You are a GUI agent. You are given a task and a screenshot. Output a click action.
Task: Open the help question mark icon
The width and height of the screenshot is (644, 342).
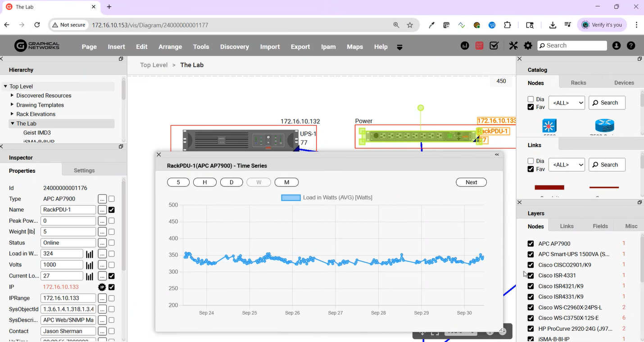coord(631,46)
